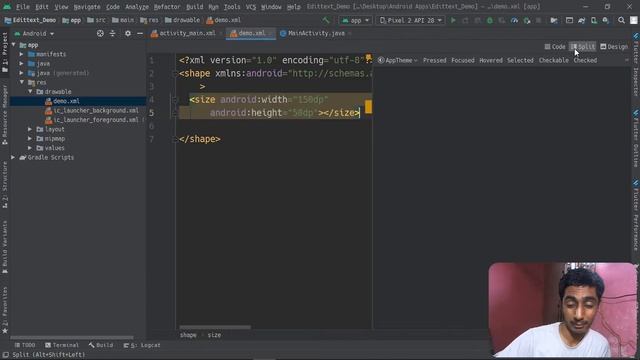Toggle the Pressed state in preview
This screenshot has width=640, height=360.
coord(434,60)
